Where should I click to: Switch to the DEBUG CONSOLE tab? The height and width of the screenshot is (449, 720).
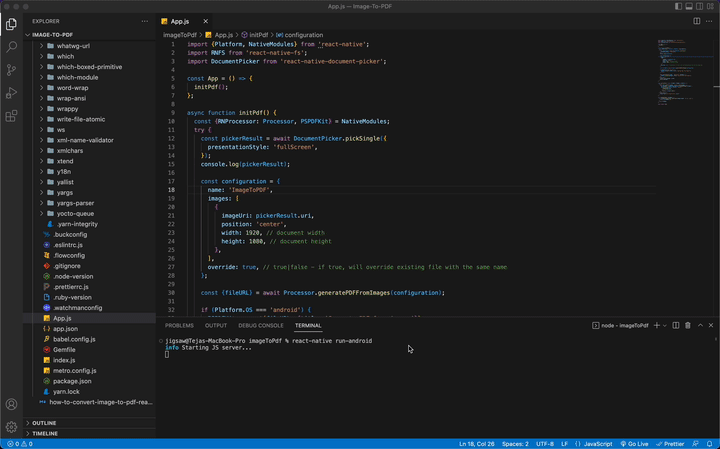point(261,326)
